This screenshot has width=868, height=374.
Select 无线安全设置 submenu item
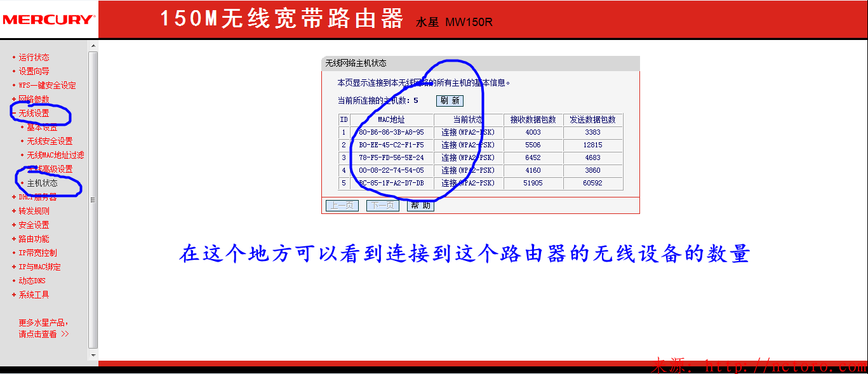50,141
